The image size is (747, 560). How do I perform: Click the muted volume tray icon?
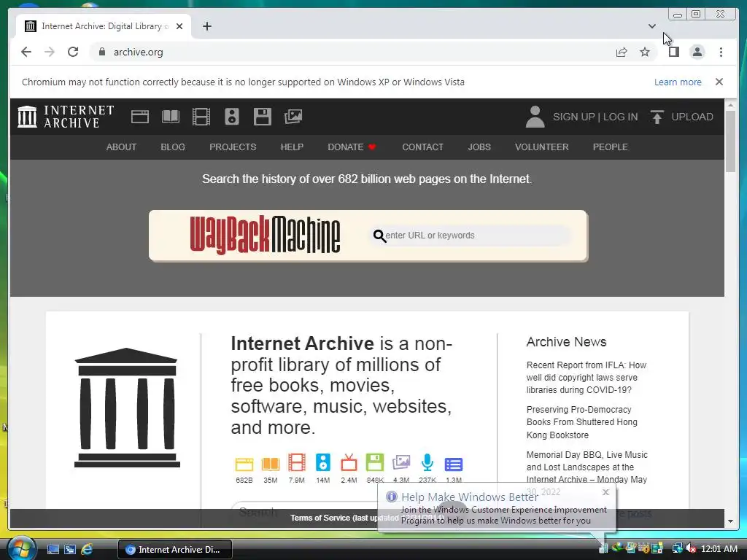pyautogui.click(x=690, y=548)
